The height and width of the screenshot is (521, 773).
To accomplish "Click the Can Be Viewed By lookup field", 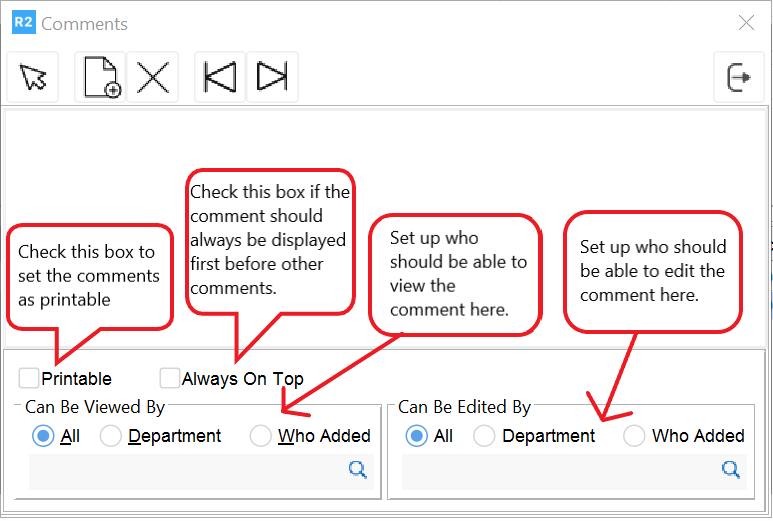I will pos(185,471).
